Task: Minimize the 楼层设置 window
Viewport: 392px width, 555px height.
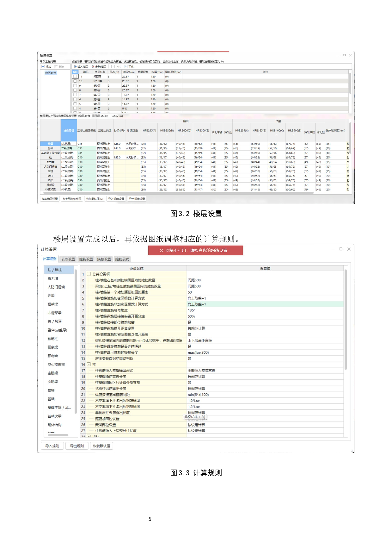Action: click(x=338, y=55)
